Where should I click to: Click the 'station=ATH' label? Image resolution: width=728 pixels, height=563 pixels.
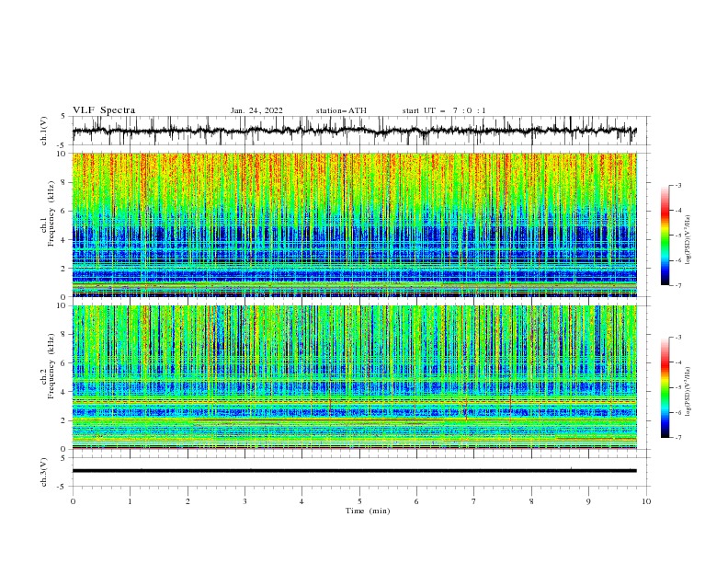pyautogui.click(x=341, y=110)
